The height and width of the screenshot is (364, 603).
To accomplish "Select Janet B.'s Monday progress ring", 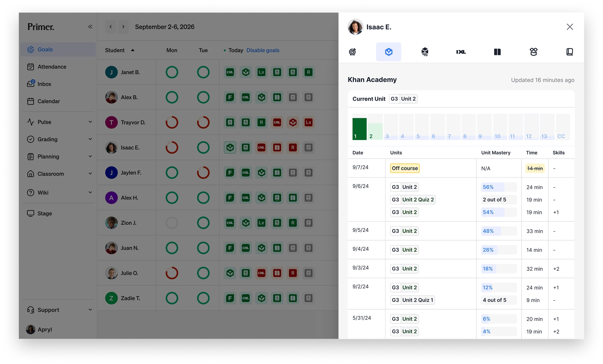I will pyautogui.click(x=172, y=72).
